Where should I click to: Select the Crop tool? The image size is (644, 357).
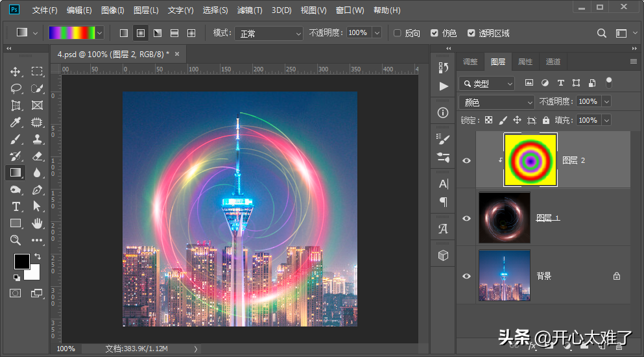click(16, 105)
